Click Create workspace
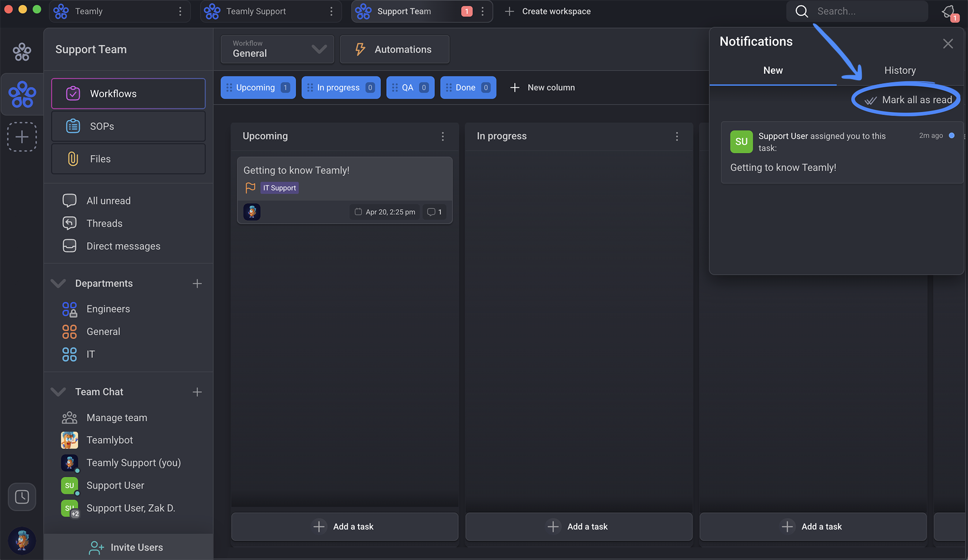The width and height of the screenshot is (968, 560). click(548, 11)
